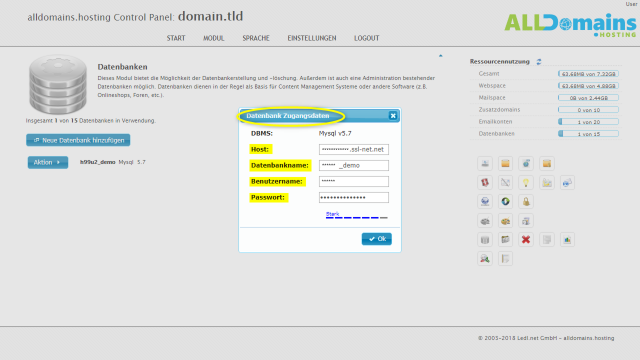The image size is (640, 360).
Task: Open the crossed-out envelope module icon
Action: pos(505,182)
